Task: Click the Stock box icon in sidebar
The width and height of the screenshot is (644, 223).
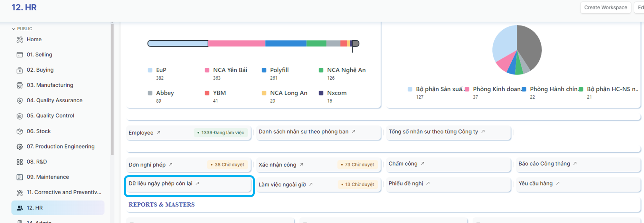Action: (20, 131)
